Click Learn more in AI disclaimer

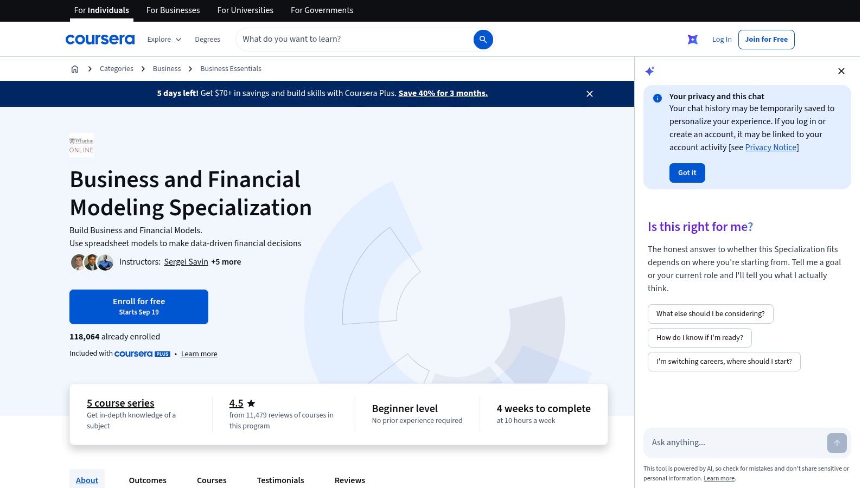pos(719,478)
